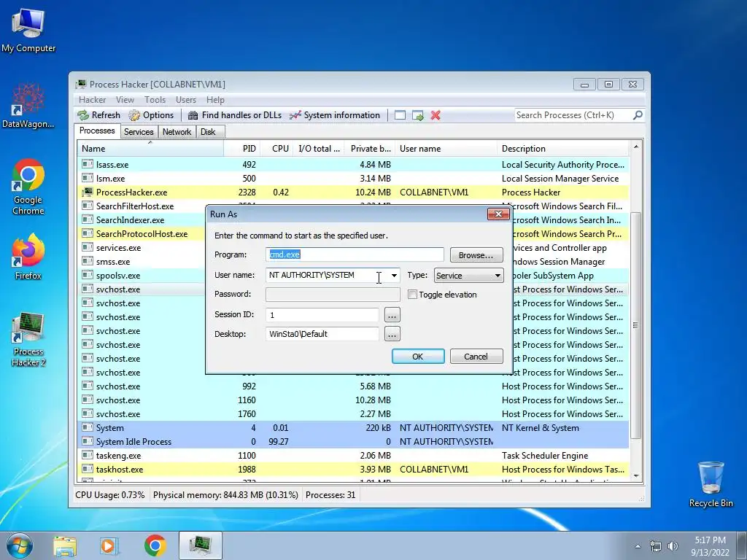747x560 pixels.
Task: Click the Desktop input field
Action: [x=322, y=334]
